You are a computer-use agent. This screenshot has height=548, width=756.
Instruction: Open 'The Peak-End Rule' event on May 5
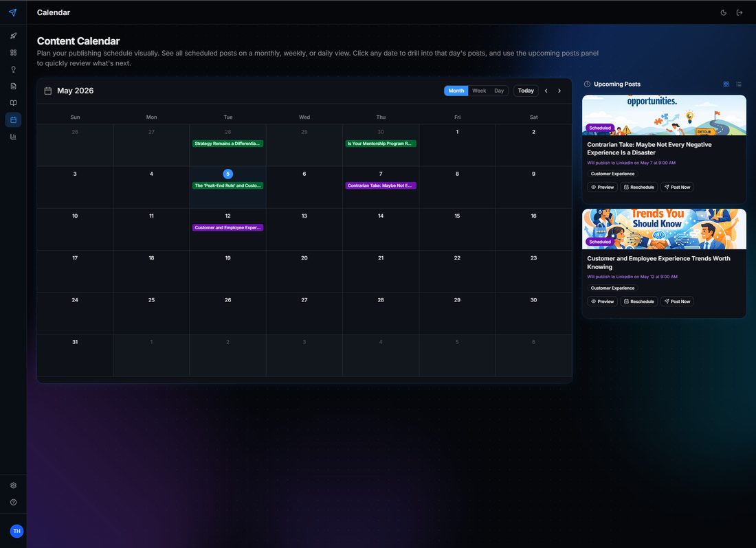pos(227,185)
